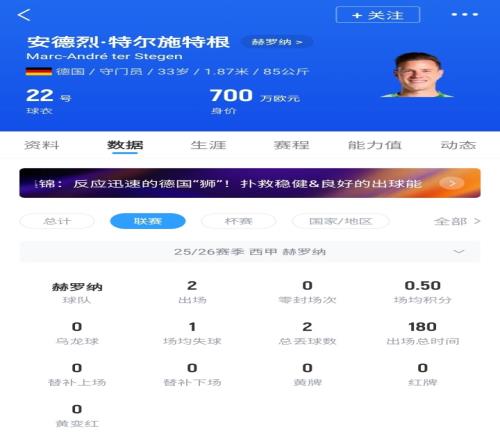
Task: Tap the back arrow icon
Action: pos(24,15)
